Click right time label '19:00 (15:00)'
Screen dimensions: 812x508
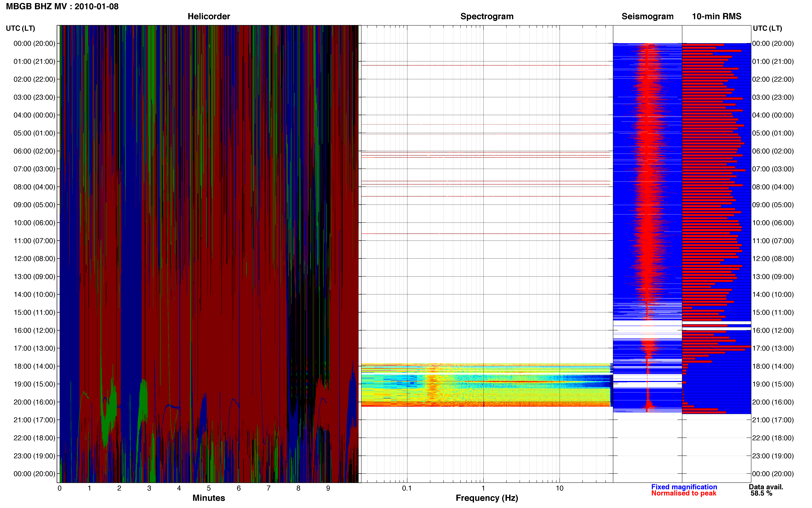pos(773,384)
